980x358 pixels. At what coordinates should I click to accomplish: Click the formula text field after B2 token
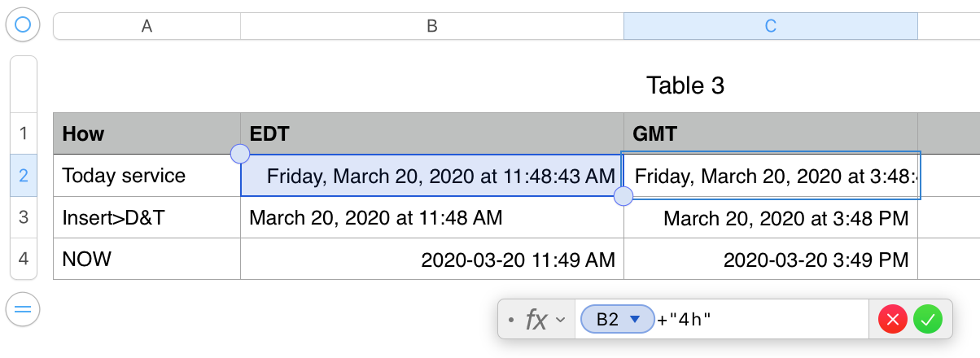point(781,320)
